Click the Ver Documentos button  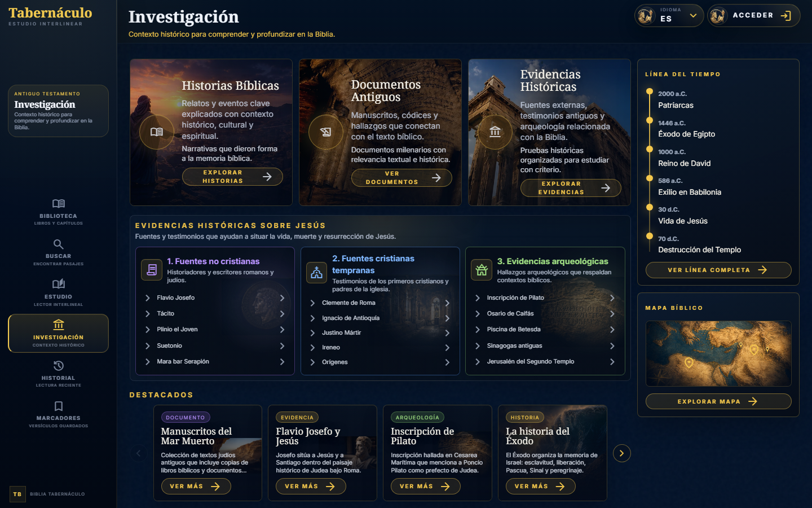tap(401, 178)
